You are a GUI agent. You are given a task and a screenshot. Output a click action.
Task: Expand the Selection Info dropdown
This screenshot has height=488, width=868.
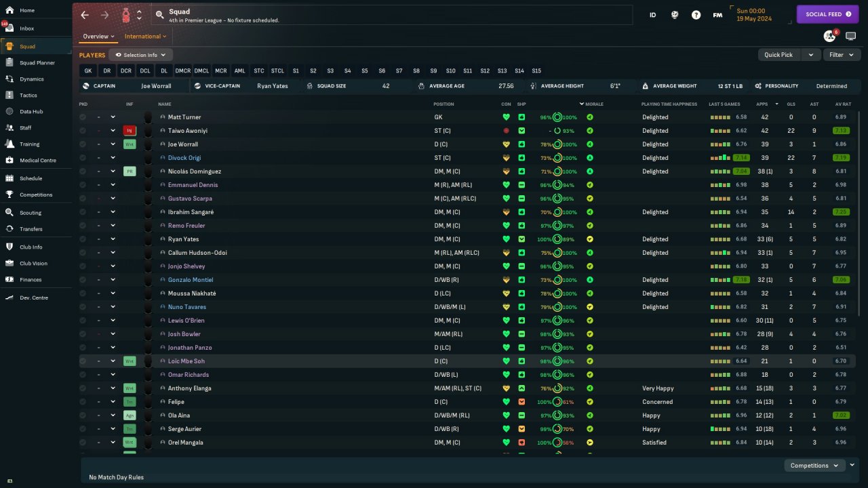pyautogui.click(x=140, y=55)
